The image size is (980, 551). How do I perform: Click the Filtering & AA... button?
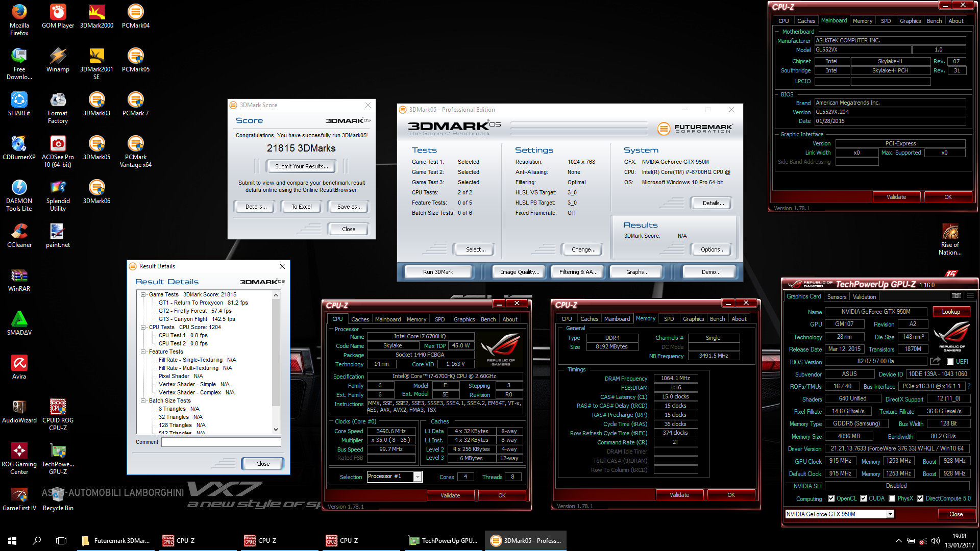coord(578,272)
